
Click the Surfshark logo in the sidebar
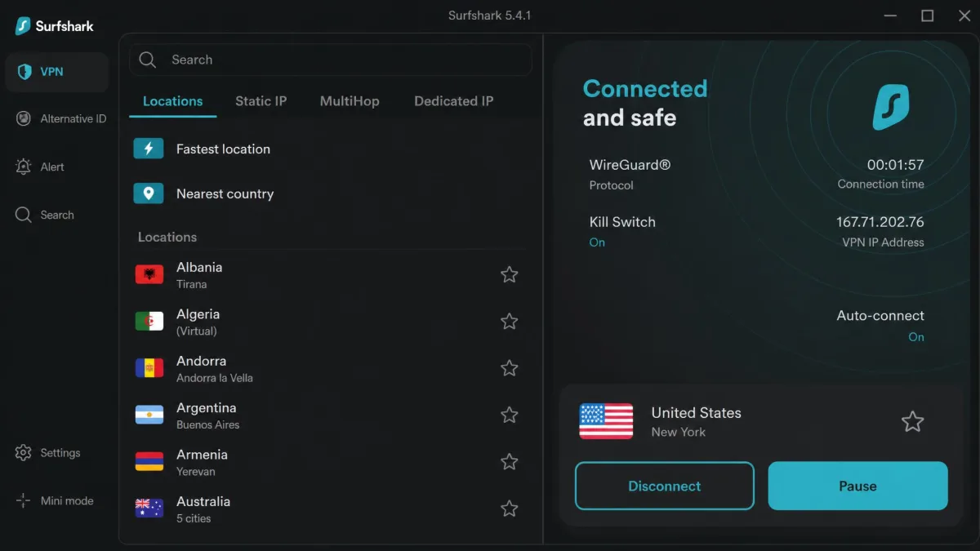coord(54,26)
